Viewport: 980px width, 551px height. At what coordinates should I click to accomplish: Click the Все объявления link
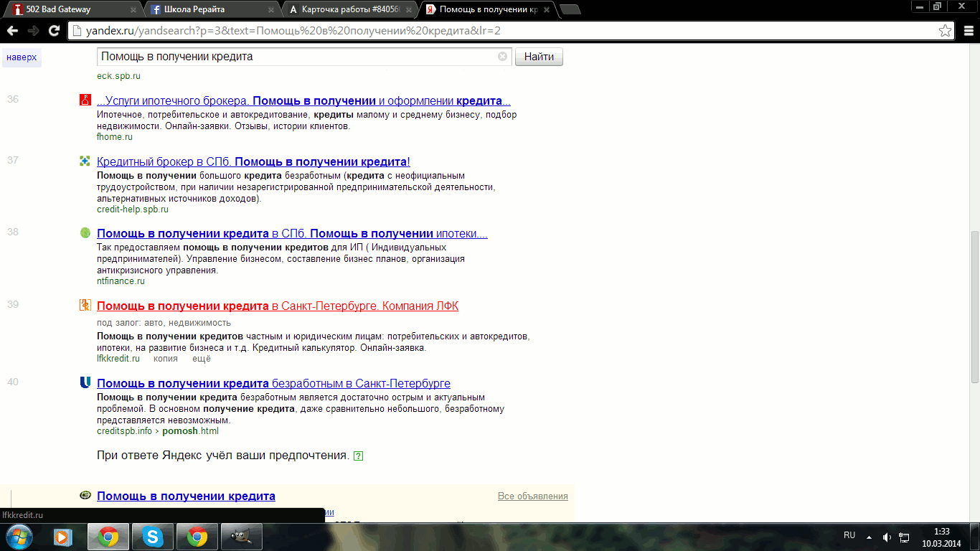532,496
